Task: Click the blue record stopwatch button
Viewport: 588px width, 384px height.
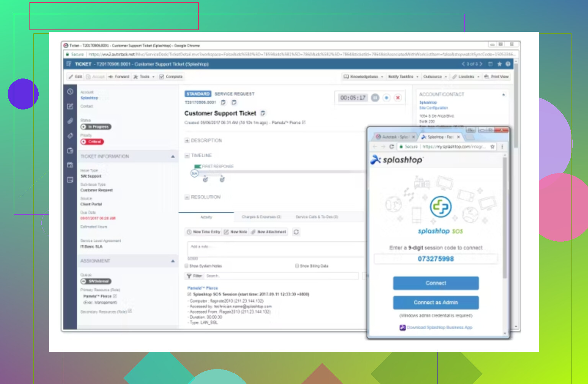Action: click(x=387, y=98)
